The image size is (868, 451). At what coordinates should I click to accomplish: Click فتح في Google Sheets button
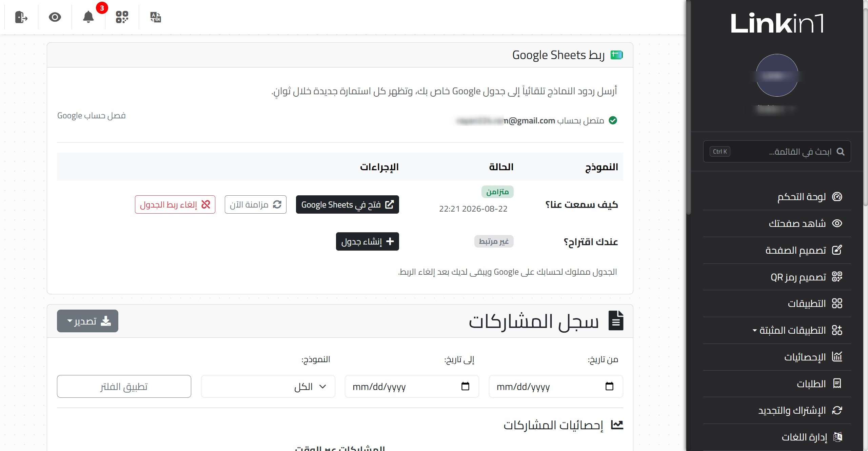point(348,204)
